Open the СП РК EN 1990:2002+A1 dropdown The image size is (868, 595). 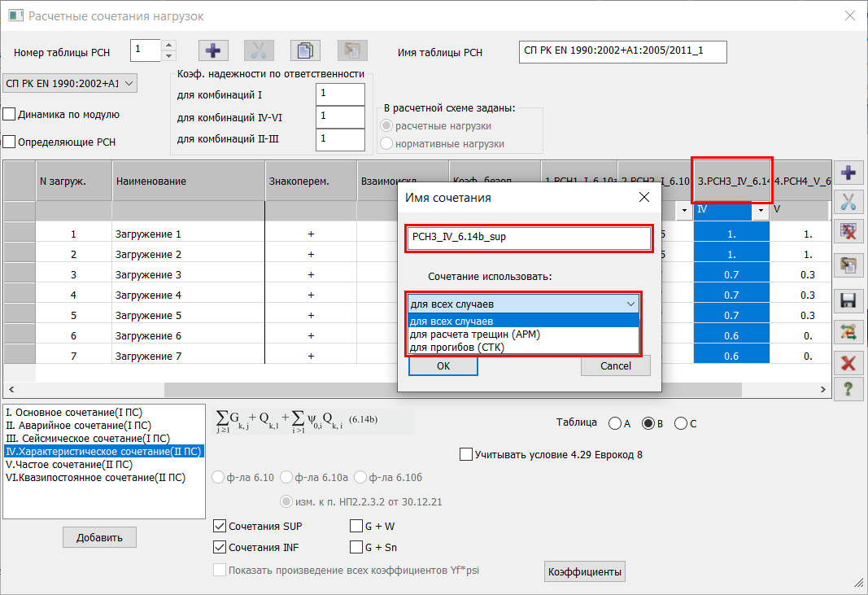[x=70, y=83]
